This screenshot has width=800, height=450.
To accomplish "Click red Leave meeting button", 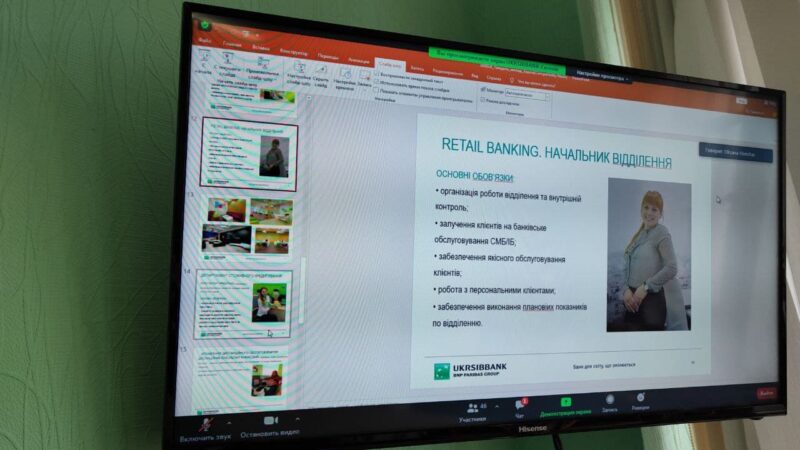I will pyautogui.click(x=766, y=393).
